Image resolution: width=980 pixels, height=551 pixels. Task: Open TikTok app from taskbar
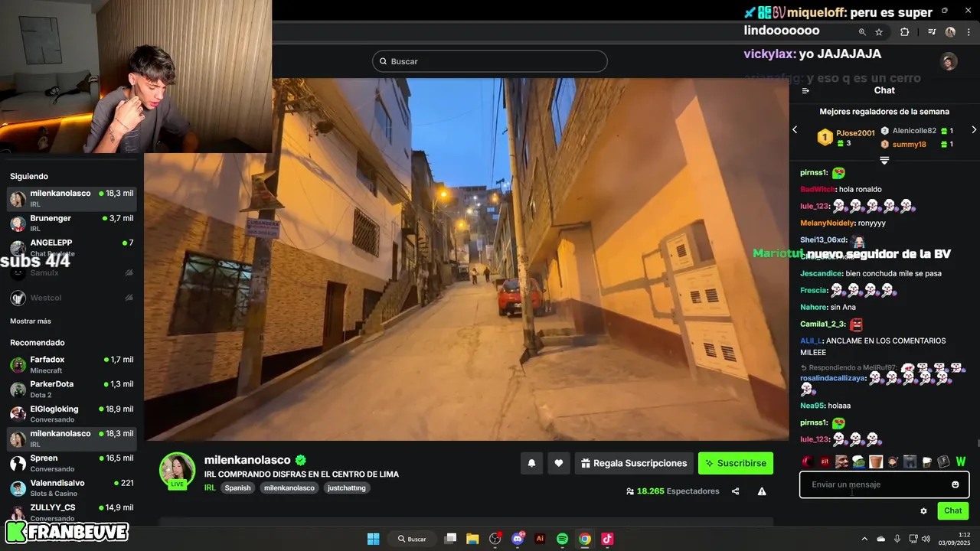607,539
